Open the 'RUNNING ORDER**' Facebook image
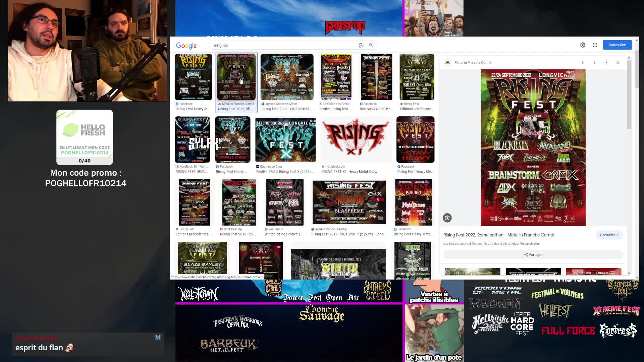 coord(376,77)
